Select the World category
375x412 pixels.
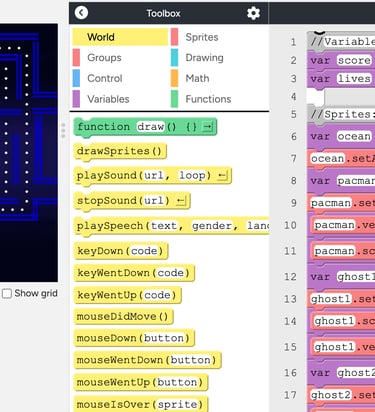click(x=120, y=37)
